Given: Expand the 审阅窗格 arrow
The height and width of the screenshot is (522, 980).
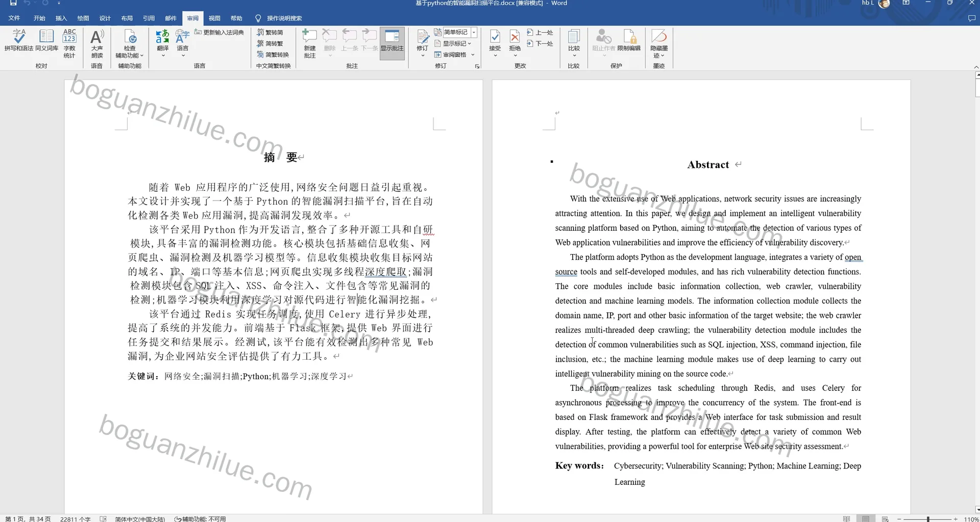Looking at the screenshot, I should point(473,55).
